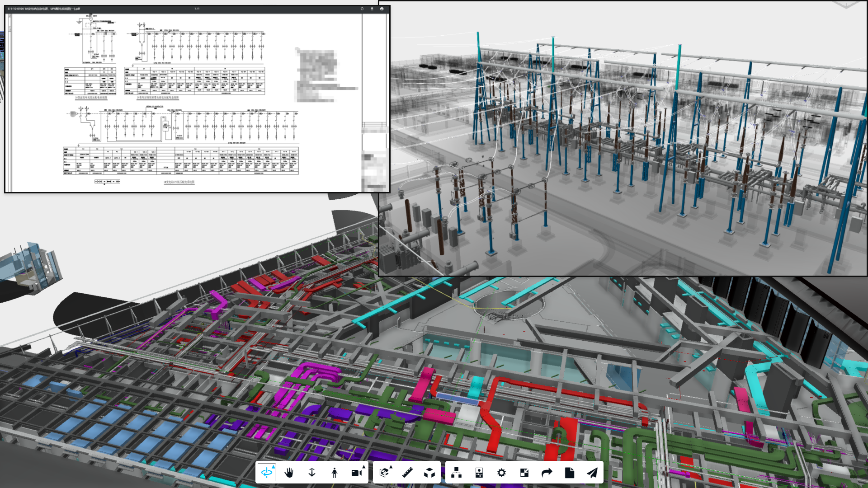Click the PDF page number indicator
868x488 pixels.
(197, 9)
